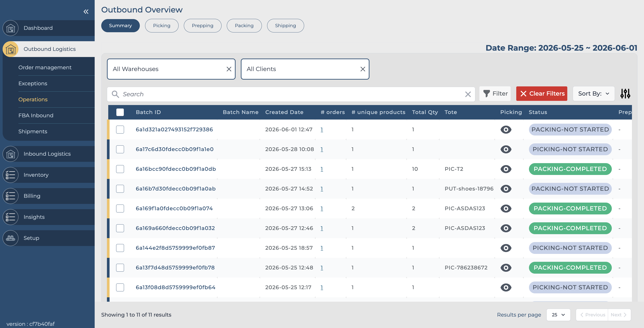Check the box for batch 6a169f1a0fdecc0b09f1a074
The height and width of the screenshot is (328, 644).
click(x=120, y=209)
